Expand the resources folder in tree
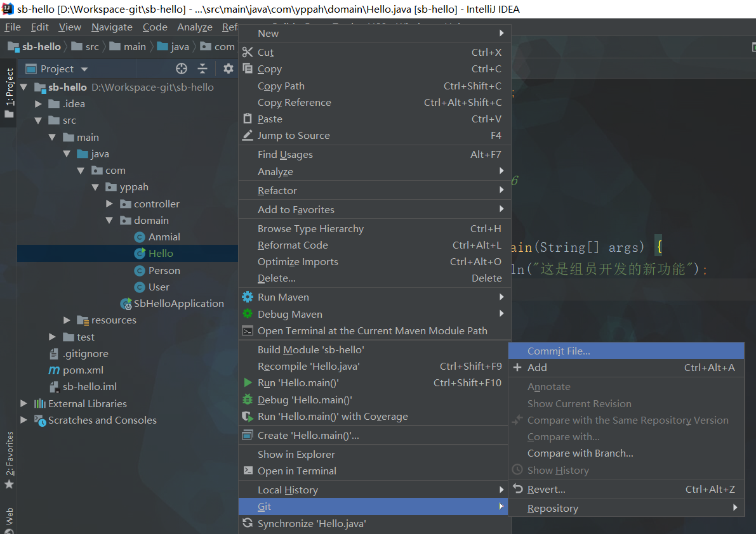The height and width of the screenshot is (534, 756). point(67,320)
